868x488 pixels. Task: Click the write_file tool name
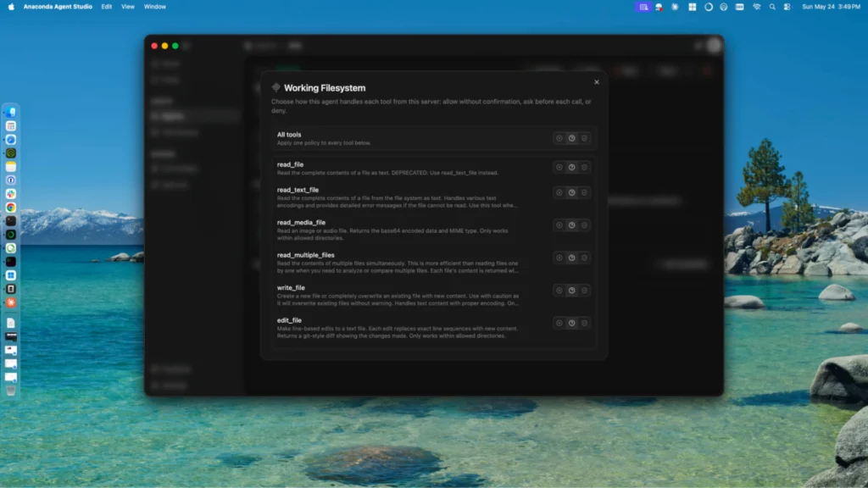pos(291,288)
